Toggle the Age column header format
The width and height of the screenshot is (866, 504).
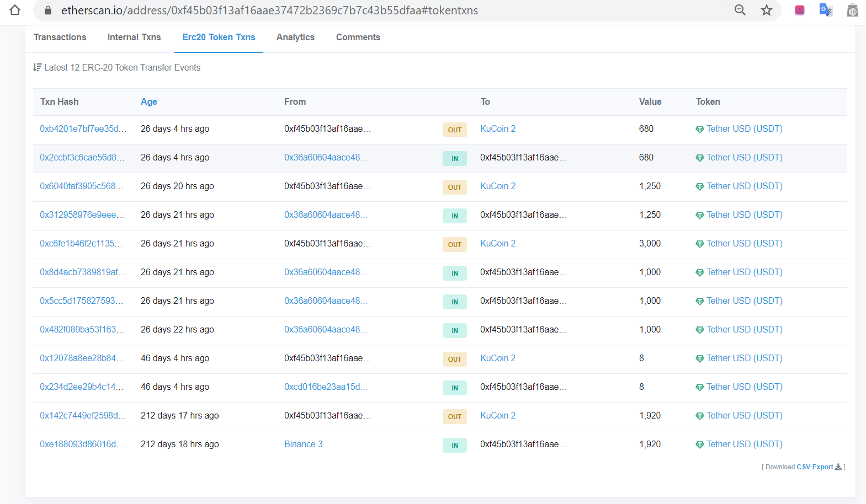148,101
